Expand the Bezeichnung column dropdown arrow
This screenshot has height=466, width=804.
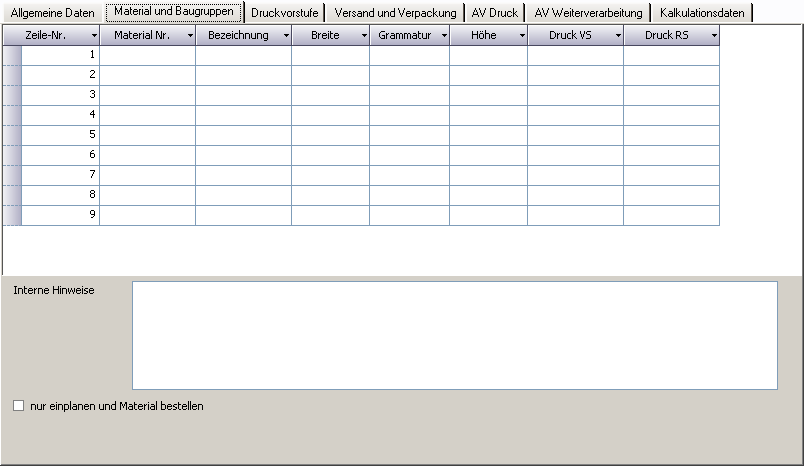pyautogui.click(x=286, y=36)
